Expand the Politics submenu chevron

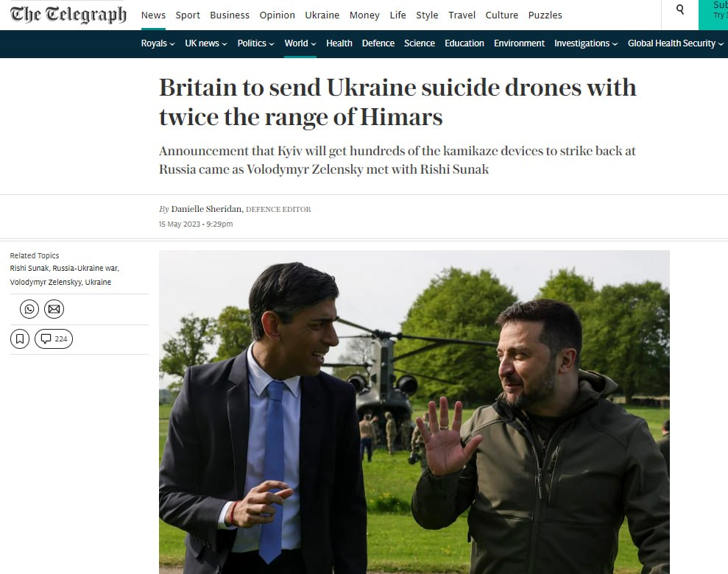coord(272,43)
